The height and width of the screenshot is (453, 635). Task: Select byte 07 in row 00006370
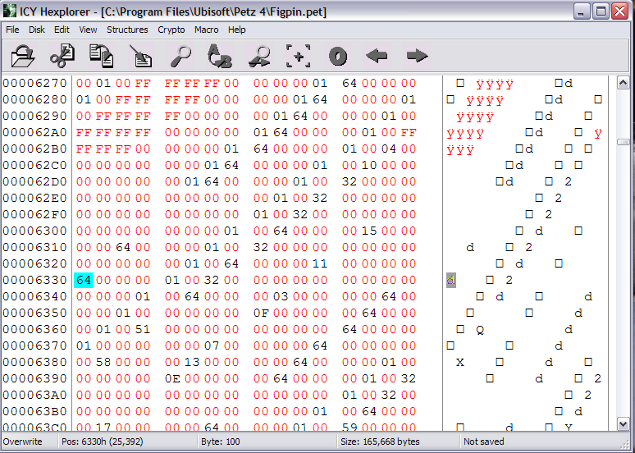point(211,346)
